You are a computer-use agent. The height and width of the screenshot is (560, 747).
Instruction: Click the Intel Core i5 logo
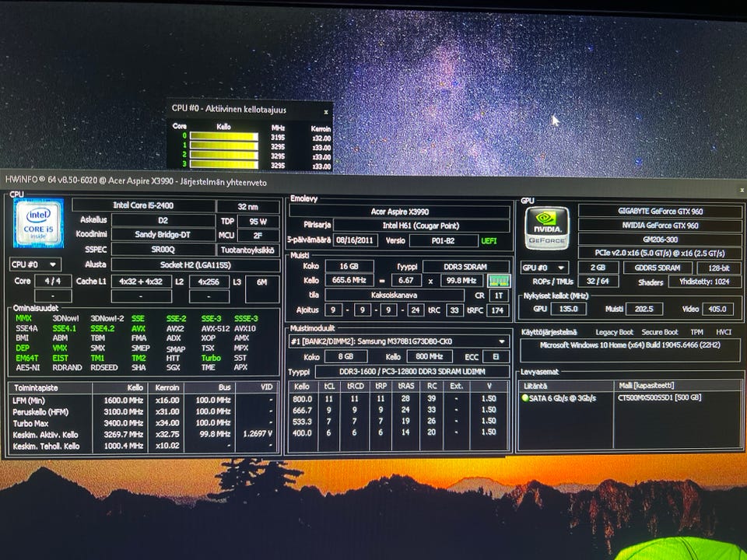tap(39, 223)
